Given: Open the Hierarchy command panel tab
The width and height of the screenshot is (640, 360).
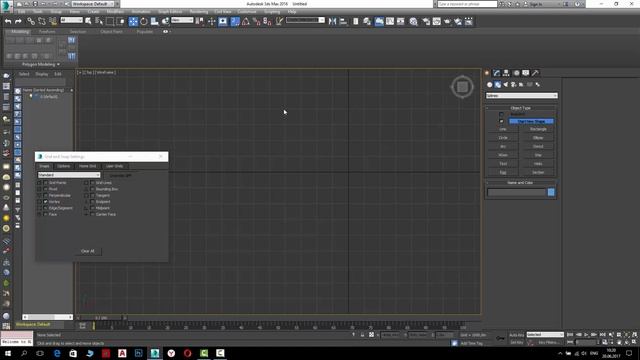Looking at the screenshot, I should (x=506, y=73).
